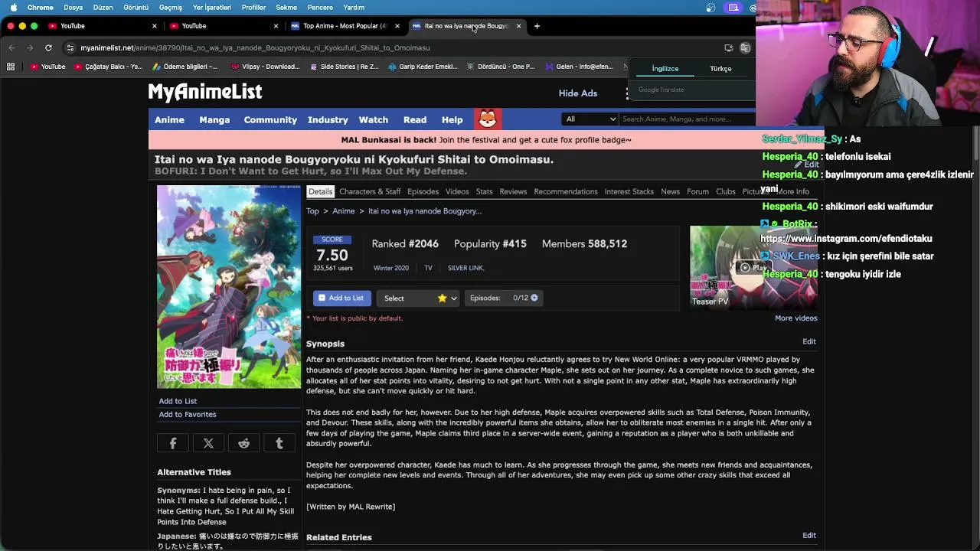Click the Google Translate icon in address bar
This screenshot has height=551, width=980.
click(745, 47)
